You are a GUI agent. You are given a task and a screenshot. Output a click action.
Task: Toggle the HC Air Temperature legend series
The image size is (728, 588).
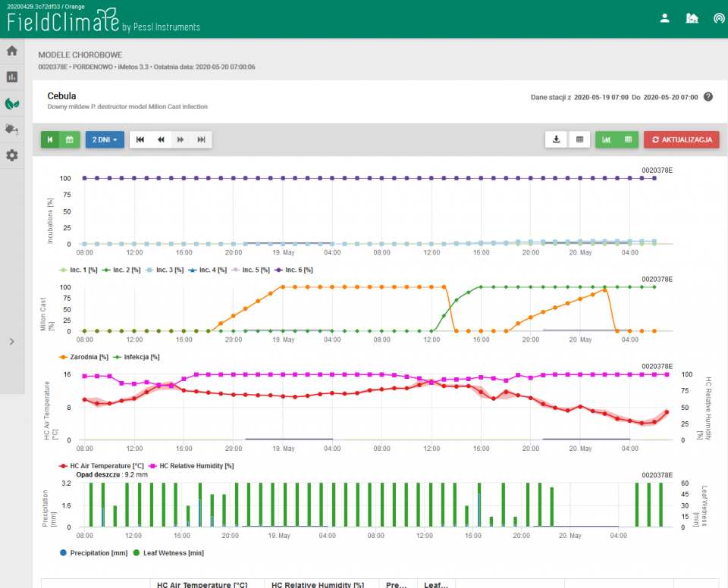[x=101, y=466]
